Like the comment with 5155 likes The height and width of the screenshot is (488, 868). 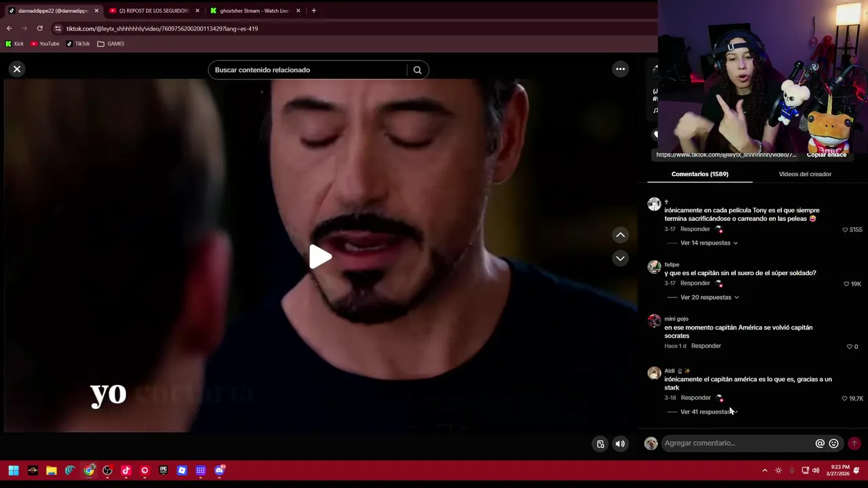pyautogui.click(x=845, y=230)
